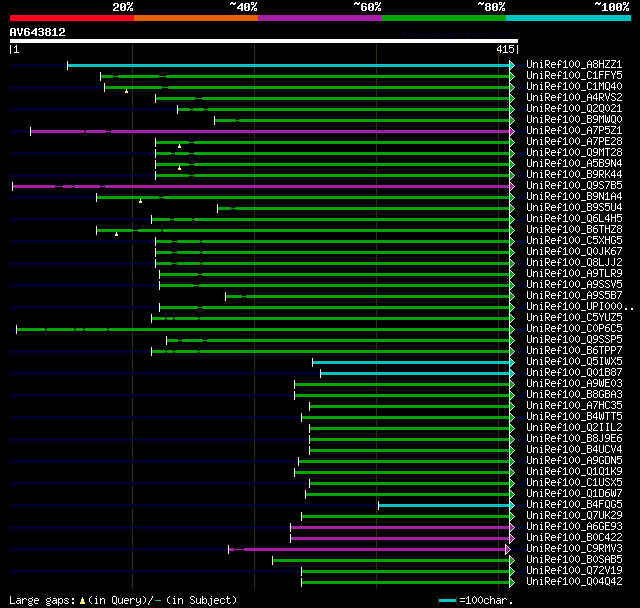The height and width of the screenshot is (608, 640).
Task: Open hit UniRef100_A4RVS2
Action: pos(574,98)
